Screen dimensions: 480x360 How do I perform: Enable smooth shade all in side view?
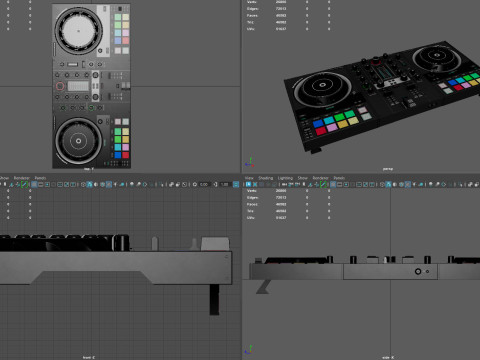[x=388, y=184]
